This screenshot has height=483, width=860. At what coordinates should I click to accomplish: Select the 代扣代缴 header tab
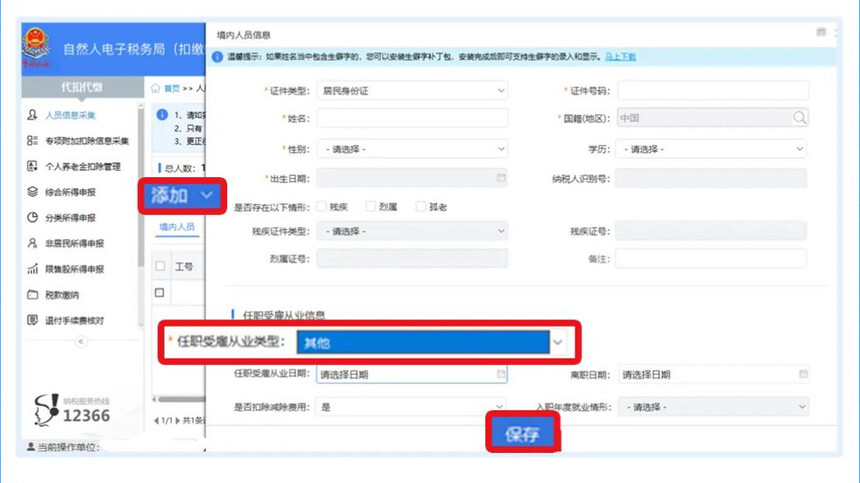click(x=82, y=87)
